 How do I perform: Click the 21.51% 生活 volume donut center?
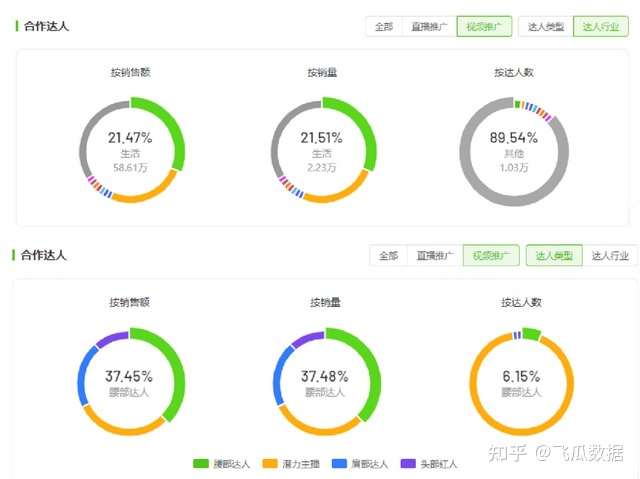322,151
